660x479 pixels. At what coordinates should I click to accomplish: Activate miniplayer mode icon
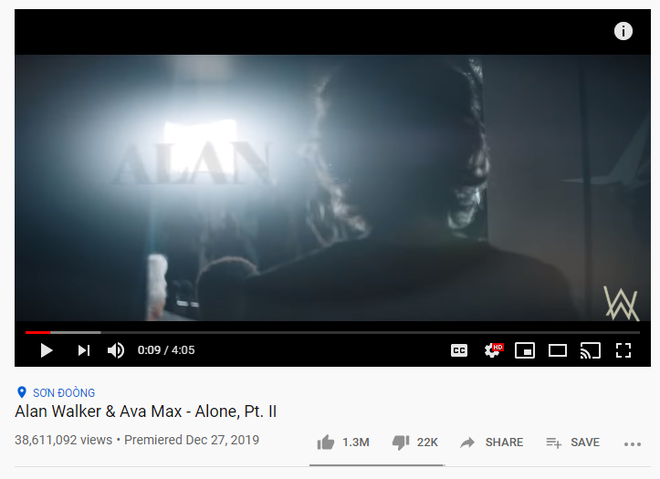525,350
